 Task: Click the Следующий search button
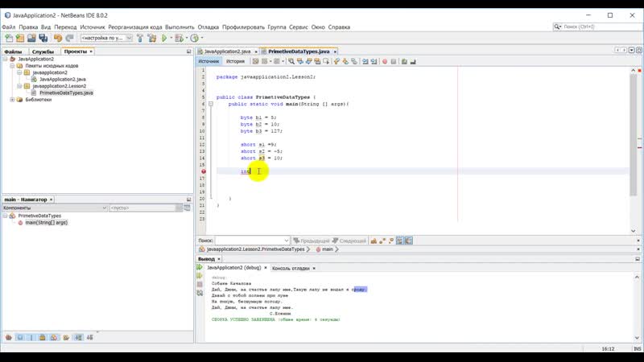click(x=349, y=241)
